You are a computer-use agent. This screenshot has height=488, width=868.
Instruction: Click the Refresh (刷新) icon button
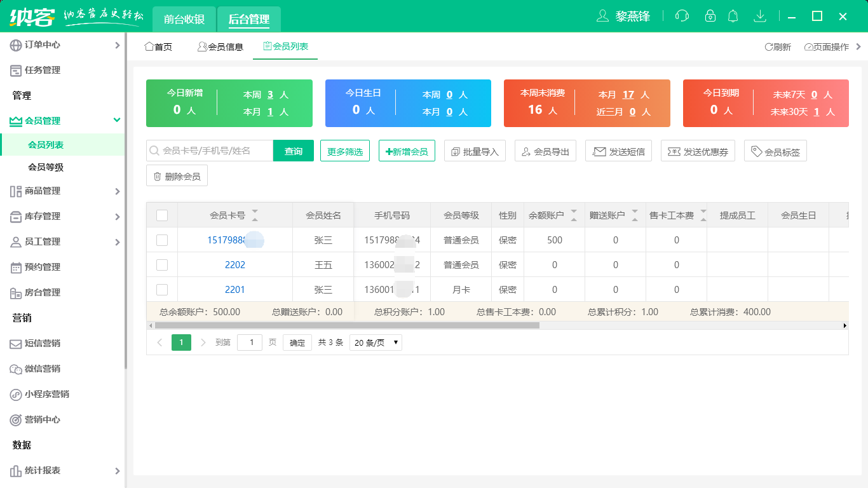pos(777,47)
